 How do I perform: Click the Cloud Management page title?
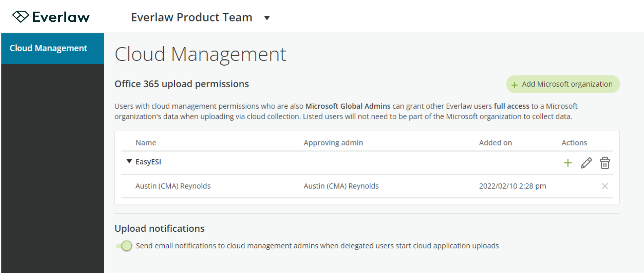click(200, 54)
